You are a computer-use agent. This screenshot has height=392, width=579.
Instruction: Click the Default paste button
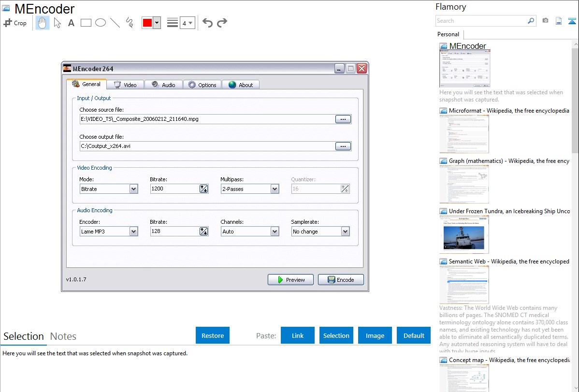(x=414, y=335)
